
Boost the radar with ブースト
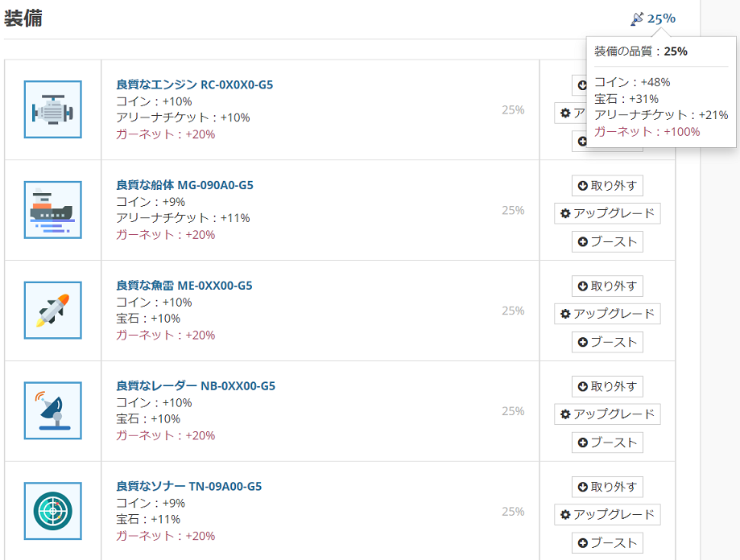[x=607, y=443]
